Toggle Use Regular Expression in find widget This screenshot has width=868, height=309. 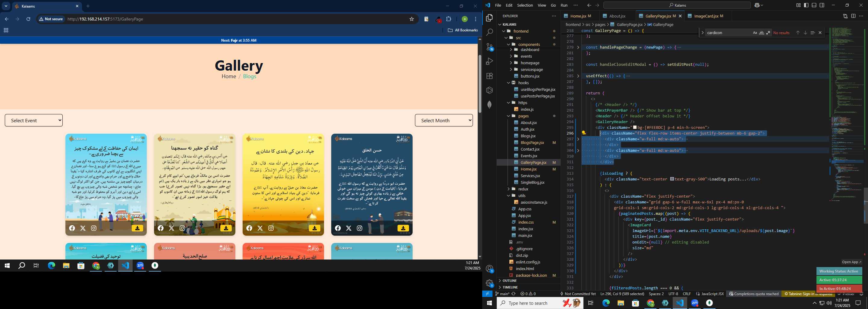(x=768, y=33)
